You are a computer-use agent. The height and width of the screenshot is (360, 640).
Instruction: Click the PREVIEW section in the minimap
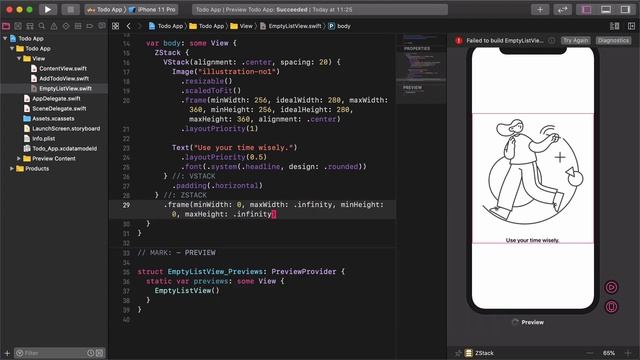(x=412, y=87)
